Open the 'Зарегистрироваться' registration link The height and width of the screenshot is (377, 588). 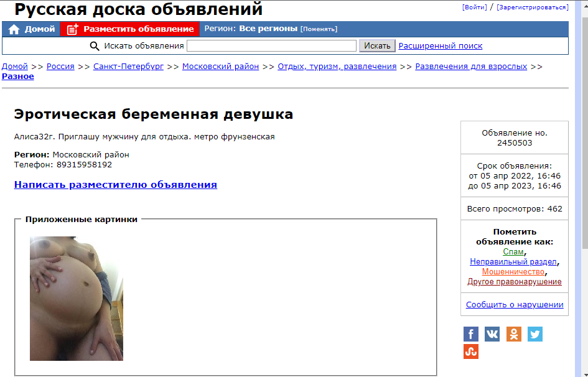[532, 7]
